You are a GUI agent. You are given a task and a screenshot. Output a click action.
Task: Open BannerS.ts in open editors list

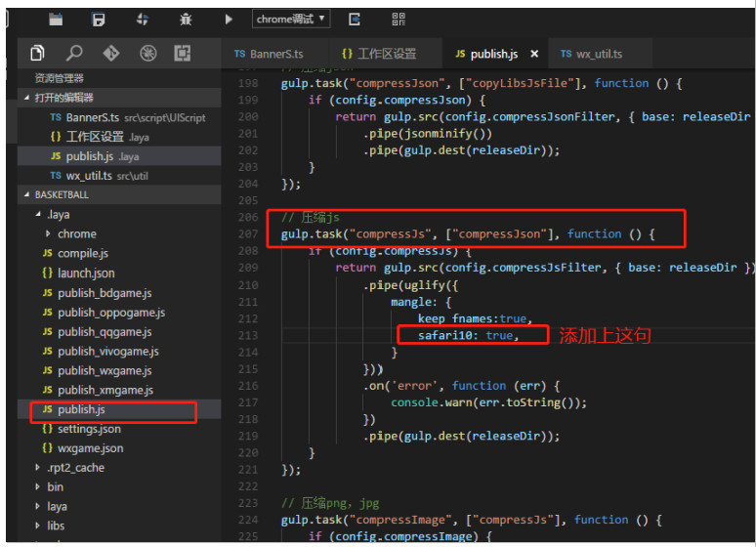click(x=119, y=117)
